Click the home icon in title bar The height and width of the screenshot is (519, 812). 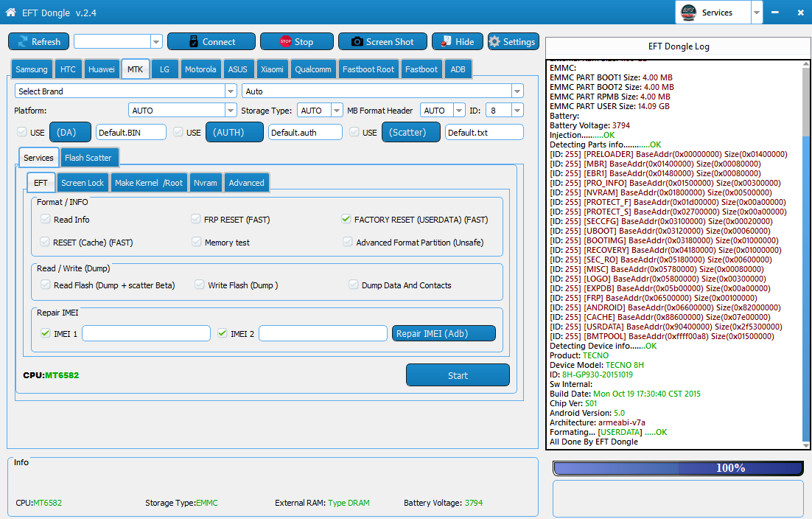coord(10,12)
